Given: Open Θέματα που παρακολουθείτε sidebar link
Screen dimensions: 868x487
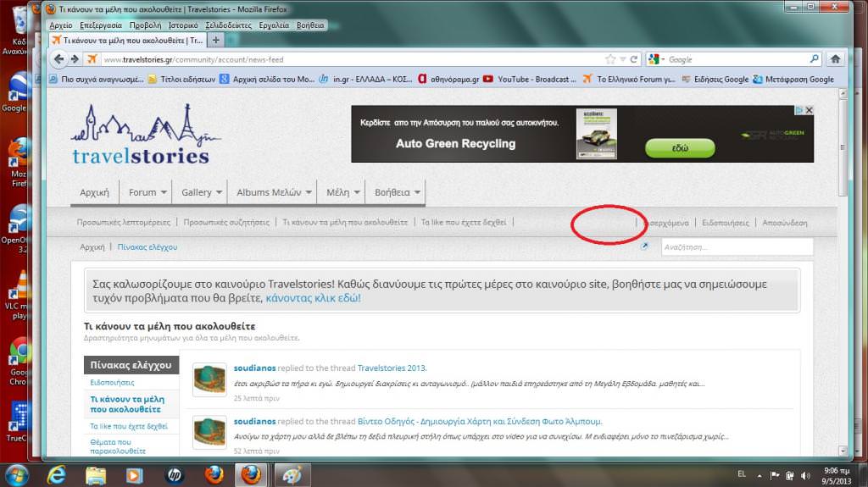Looking at the screenshot, I should 118,446.
